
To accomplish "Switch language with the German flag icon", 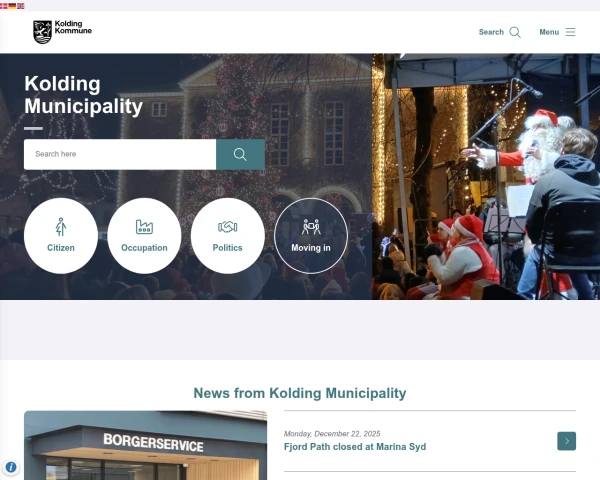I will click(12, 6).
